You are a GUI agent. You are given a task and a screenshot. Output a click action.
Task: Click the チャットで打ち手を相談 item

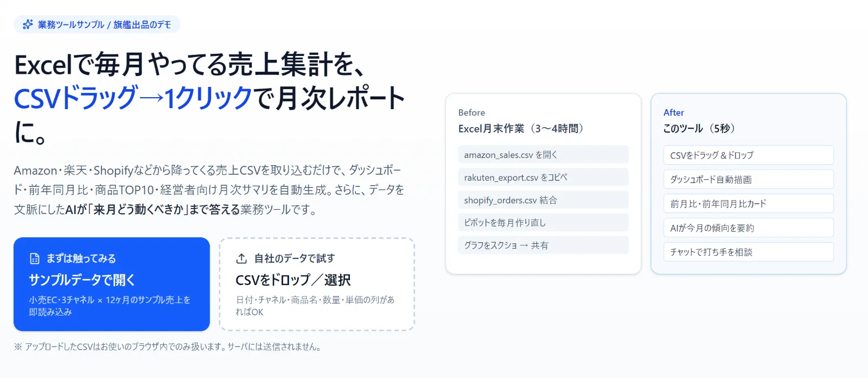[x=749, y=252]
